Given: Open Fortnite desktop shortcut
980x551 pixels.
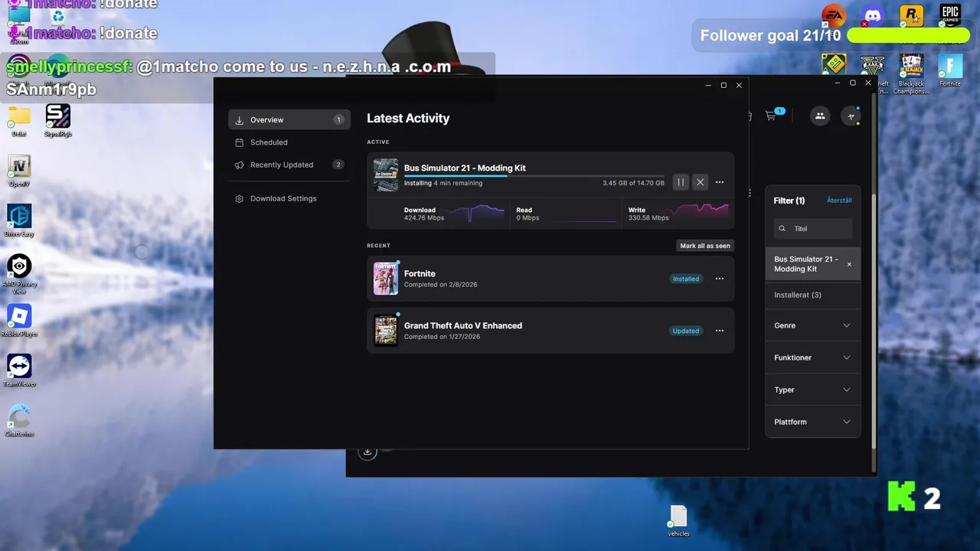Looking at the screenshot, I should [950, 69].
